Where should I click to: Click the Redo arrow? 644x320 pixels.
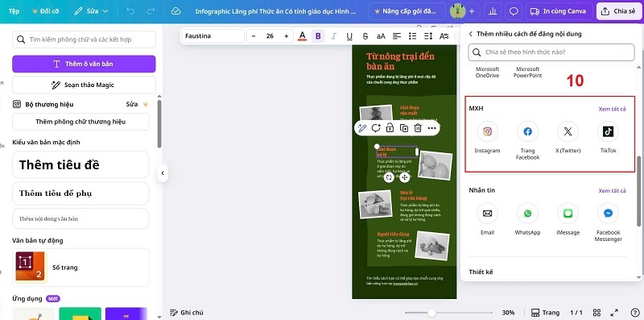[151, 11]
